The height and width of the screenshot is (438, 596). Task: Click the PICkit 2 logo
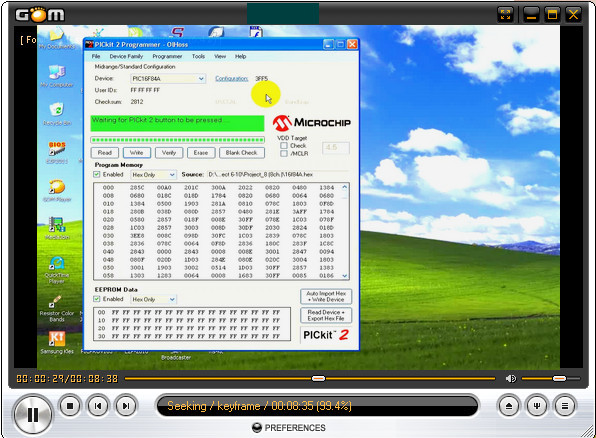(326, 335)
